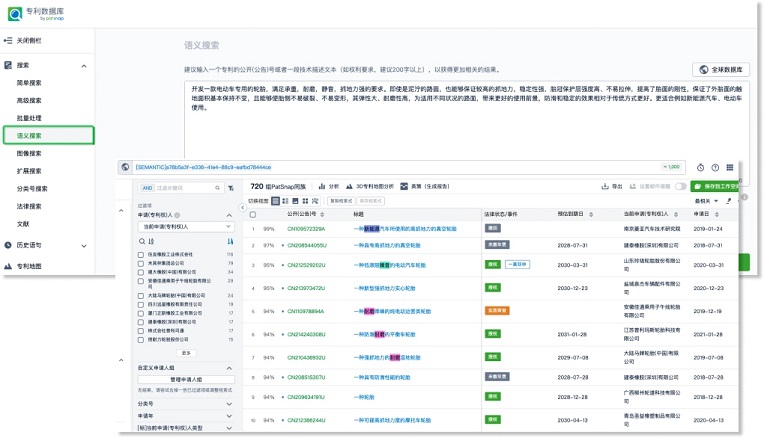Click the AND operator filter toggle
Viewport: 764px width, 438px height.
[x=146, y=187]
